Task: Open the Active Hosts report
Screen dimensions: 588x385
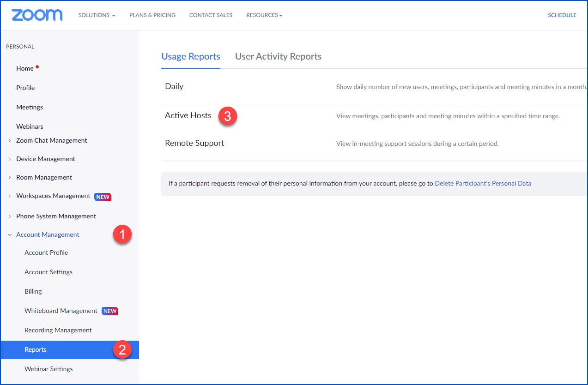Action: point(188,115)
